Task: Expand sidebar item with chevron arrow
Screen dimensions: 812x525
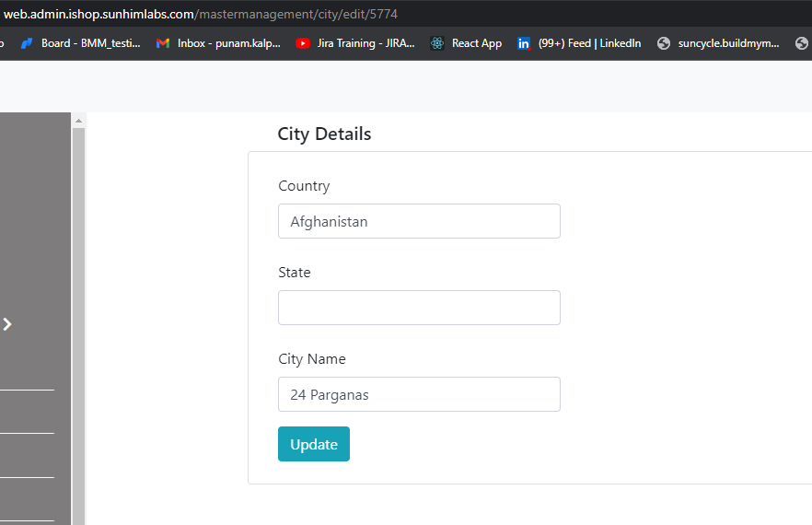Action: 7,324
